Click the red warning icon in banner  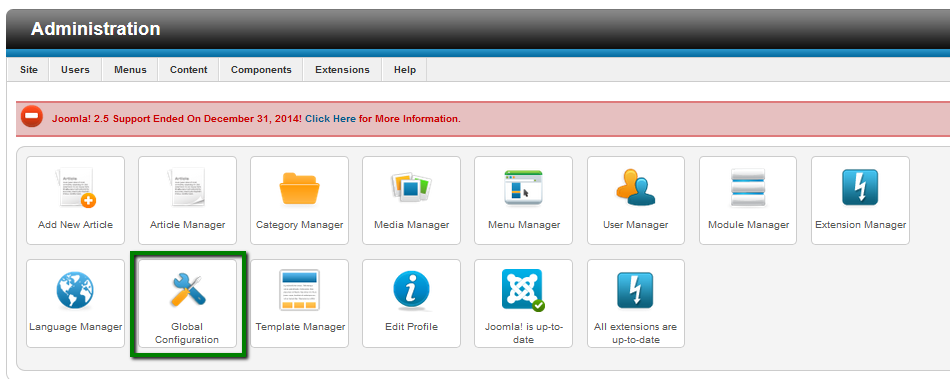click(x=32, y=117)
